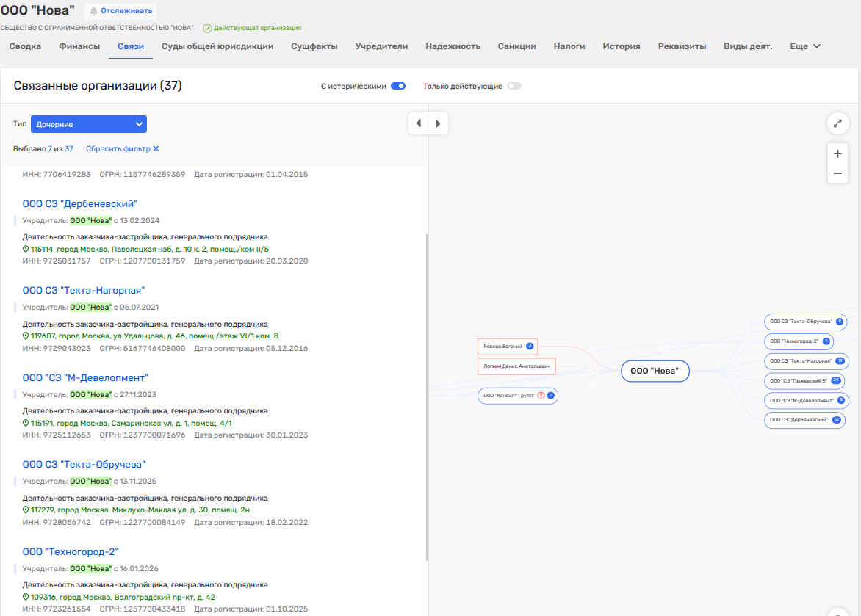The width and height of the screenshot is (861, 616).
Task: Open the Учредители tab
Action: [x=381, y=46]
